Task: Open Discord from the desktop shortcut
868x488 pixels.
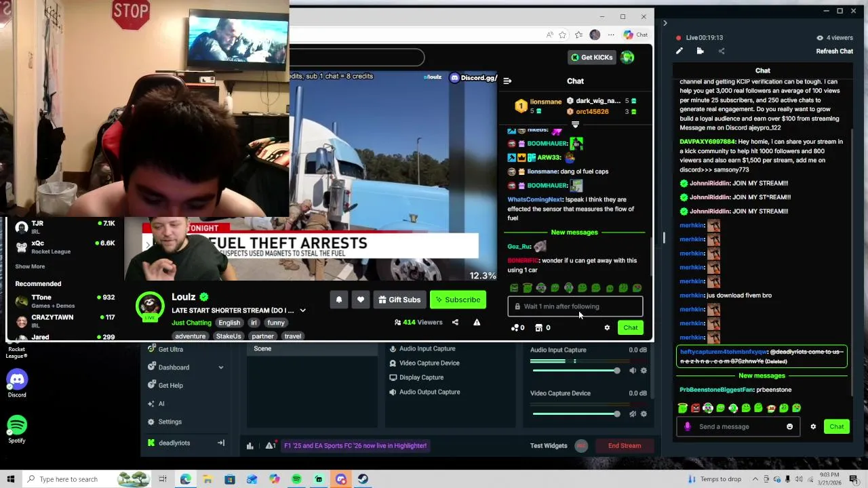Action: click(x=17, y=384)
